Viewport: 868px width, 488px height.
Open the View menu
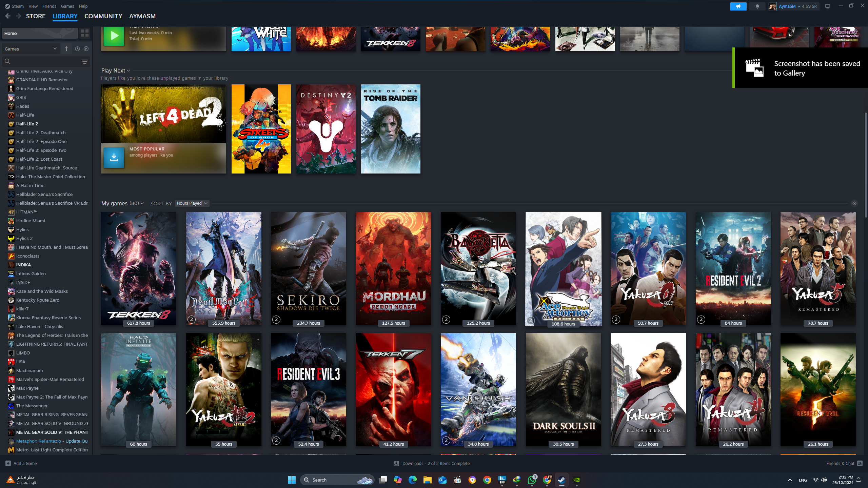[33, 6]
